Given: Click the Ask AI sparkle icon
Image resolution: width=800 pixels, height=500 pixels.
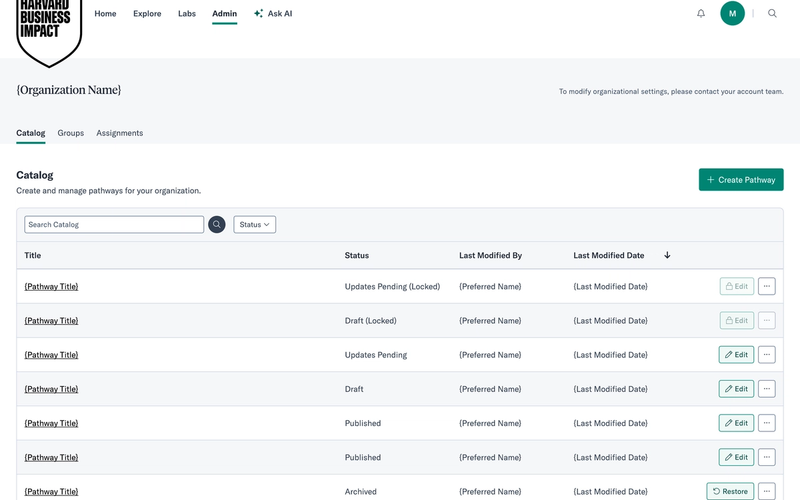Looking at the screenshot, I should coord(258,14).
